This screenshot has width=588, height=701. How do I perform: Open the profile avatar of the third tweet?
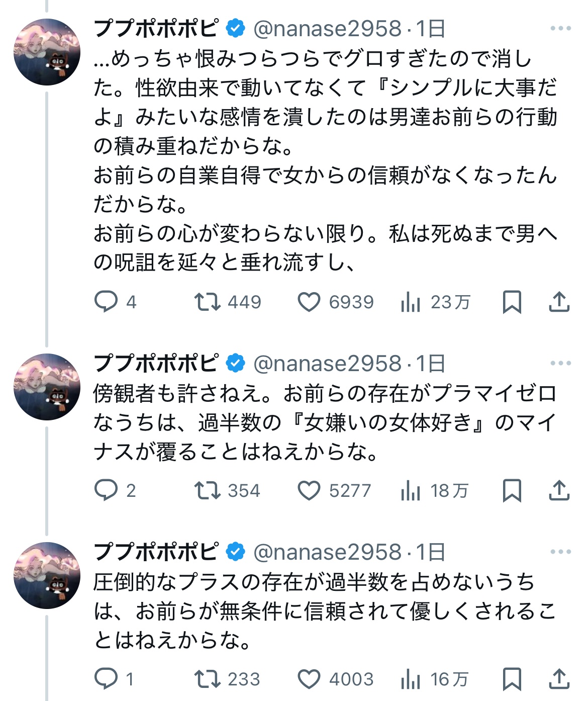47,575
